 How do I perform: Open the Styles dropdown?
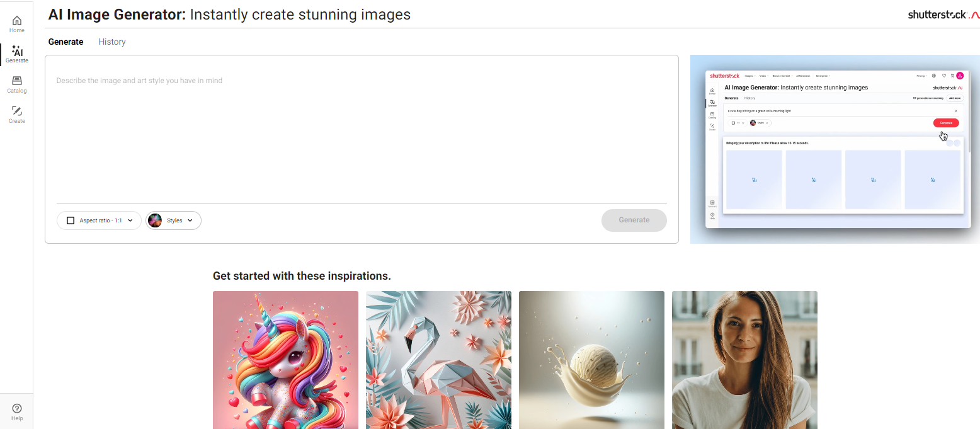[173, 220]
